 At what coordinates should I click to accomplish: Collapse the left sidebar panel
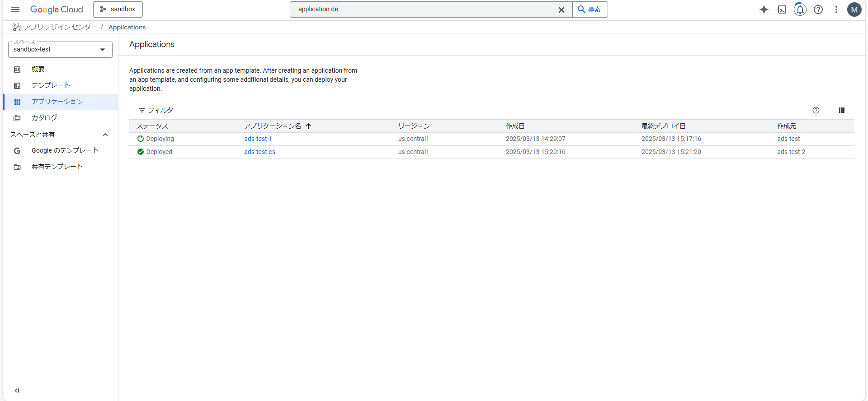pyautogui.click(x=17, y=391)
